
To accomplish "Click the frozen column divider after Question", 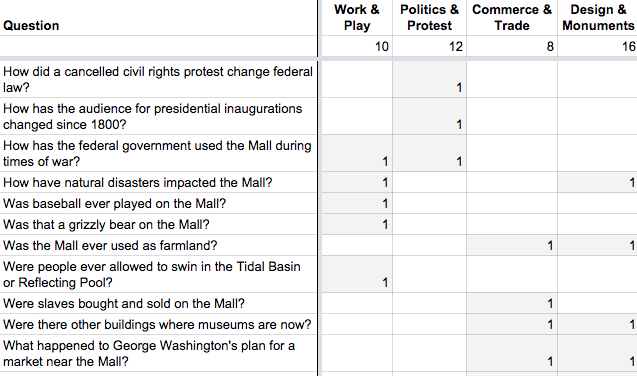I will [319, 188].
